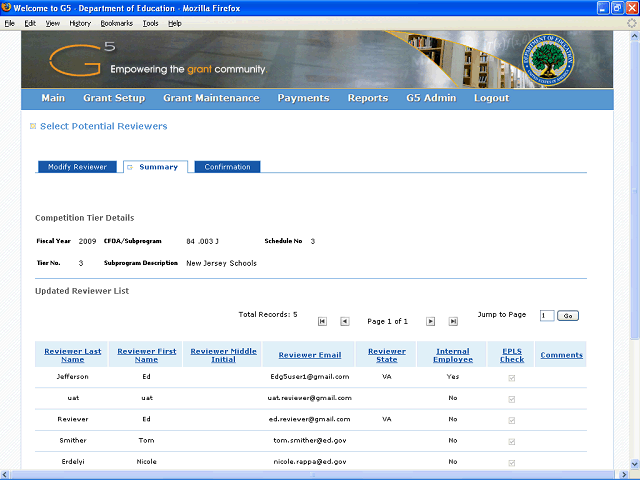Go to first page of results
640x480 pixels.
[x=322, y=321]
